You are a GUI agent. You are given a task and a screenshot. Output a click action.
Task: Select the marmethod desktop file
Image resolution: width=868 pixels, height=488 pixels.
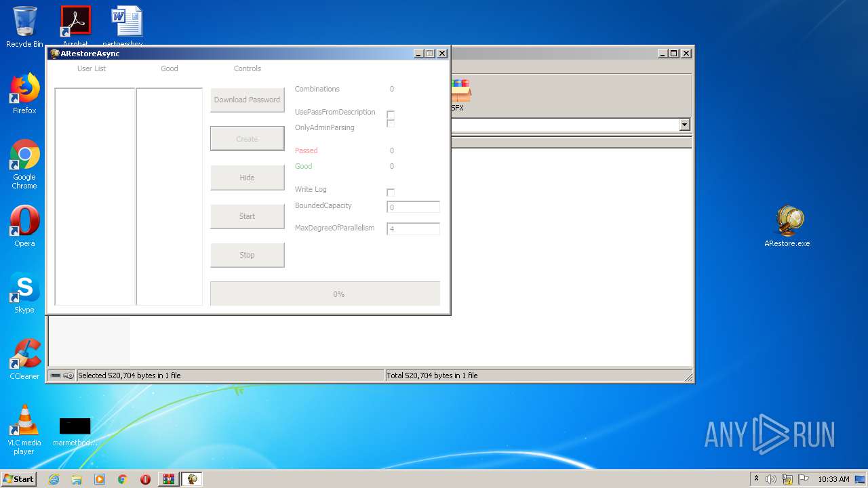click(x=75, y=432)
